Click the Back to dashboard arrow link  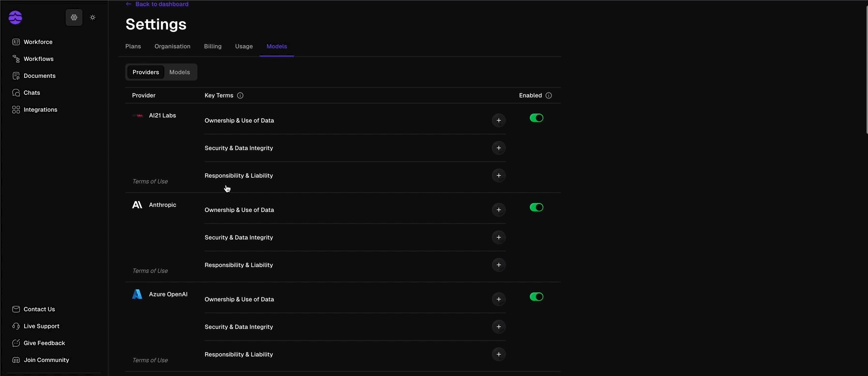157,4
